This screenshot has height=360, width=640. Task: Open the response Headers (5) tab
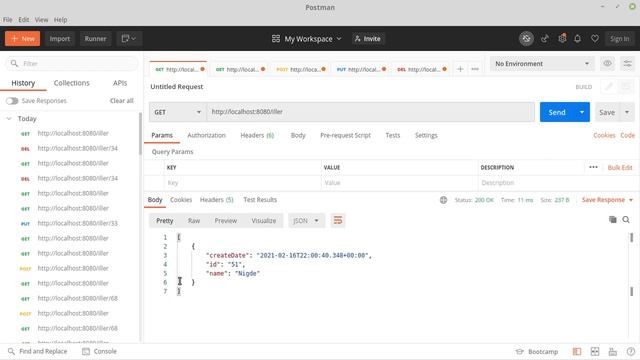coord(216,200)
